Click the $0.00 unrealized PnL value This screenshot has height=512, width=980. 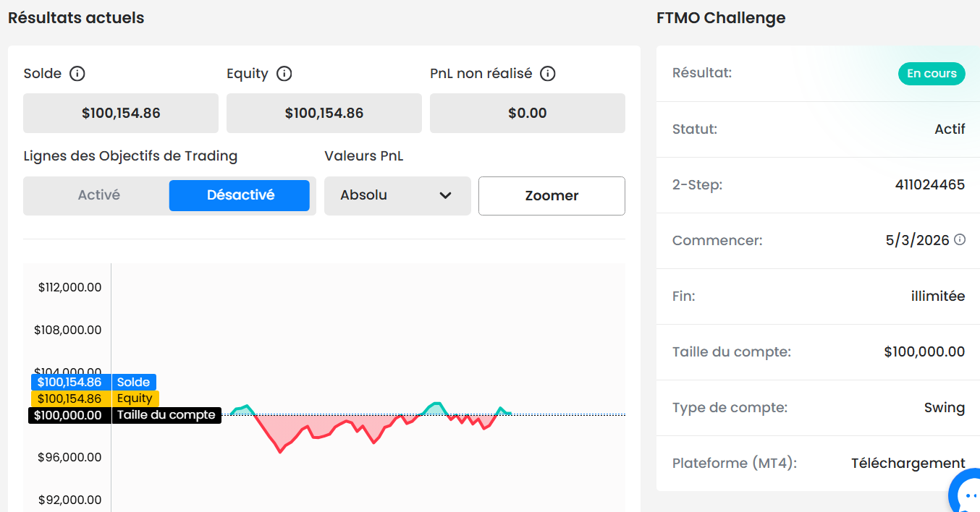click(x=528, y=113)
